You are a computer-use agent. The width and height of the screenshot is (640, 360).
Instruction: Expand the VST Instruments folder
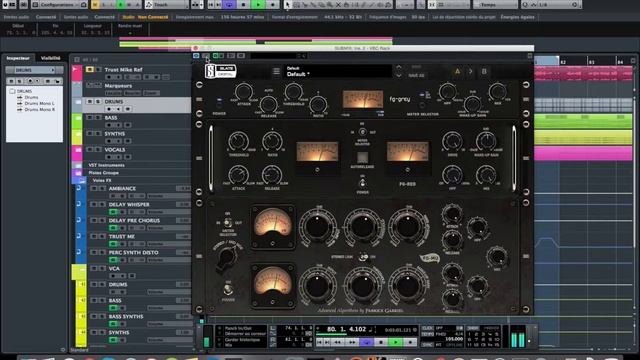[x=78, y=165]
